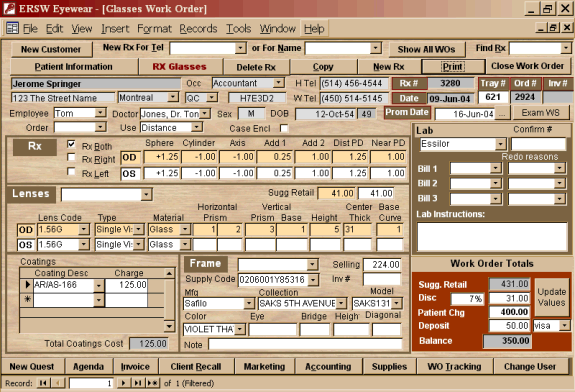Click coatings list scroll down arrow
This screenshot has width=575, height=392.
click(x=169, y=326)
